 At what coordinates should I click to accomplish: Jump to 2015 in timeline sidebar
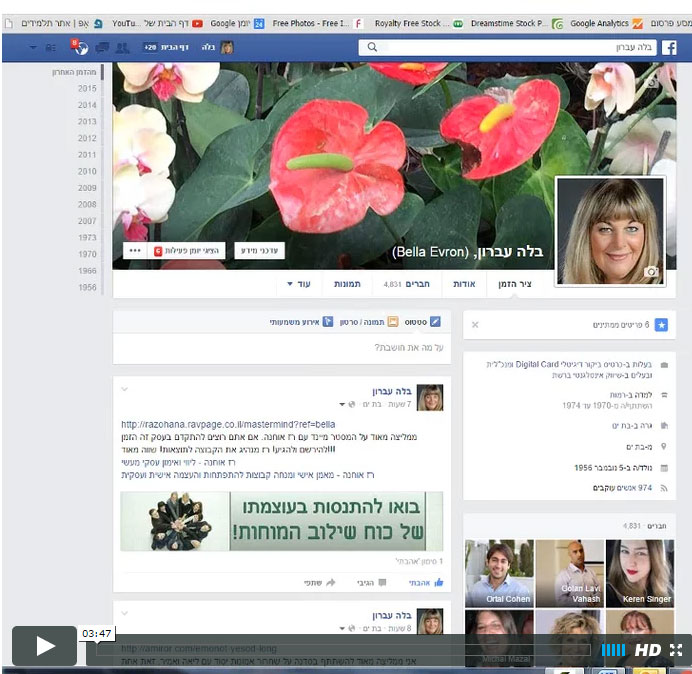tap(87, 88)
